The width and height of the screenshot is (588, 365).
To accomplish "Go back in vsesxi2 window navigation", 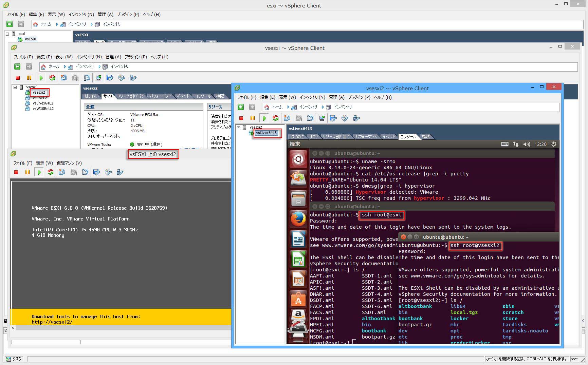I will click(241, 107).
